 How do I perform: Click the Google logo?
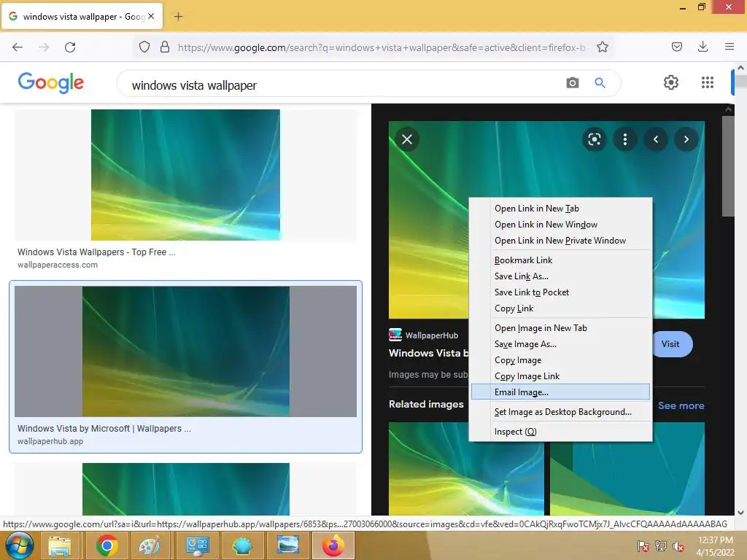(51, 83)
